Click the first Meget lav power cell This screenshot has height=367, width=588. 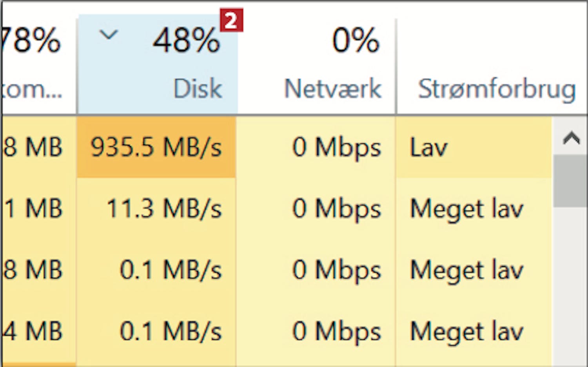[x=466, y=208]
